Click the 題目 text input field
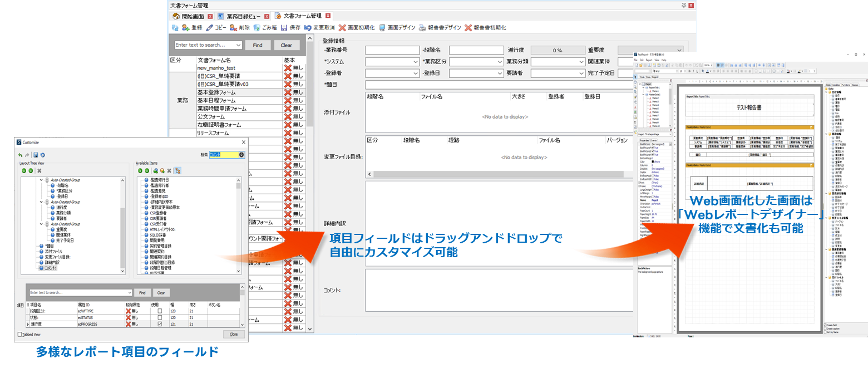 tap(501, 85)
